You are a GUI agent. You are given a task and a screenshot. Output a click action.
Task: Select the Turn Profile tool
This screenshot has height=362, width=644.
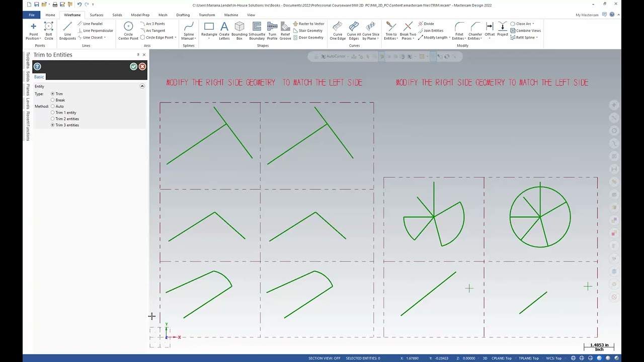tap(272, 31)
